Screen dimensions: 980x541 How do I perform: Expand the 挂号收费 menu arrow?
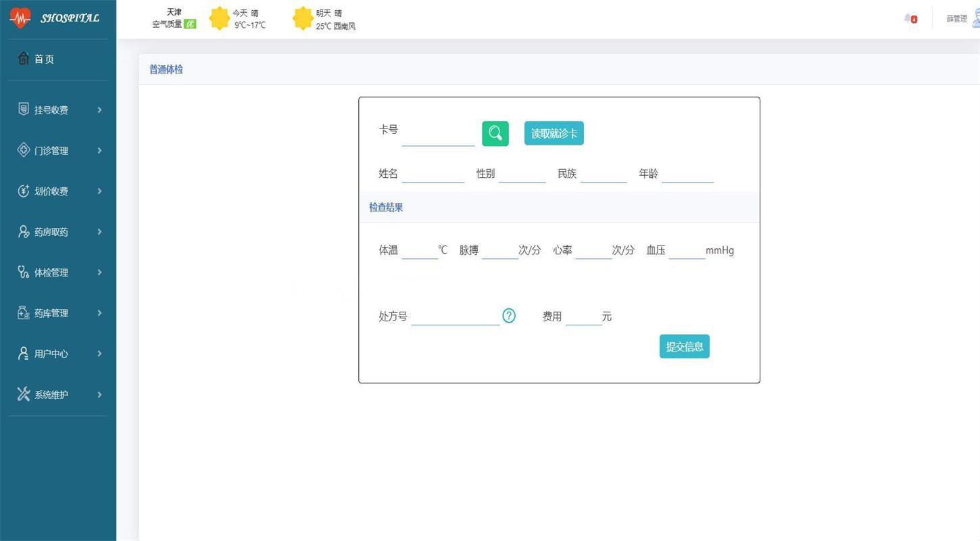click(99, 110)
